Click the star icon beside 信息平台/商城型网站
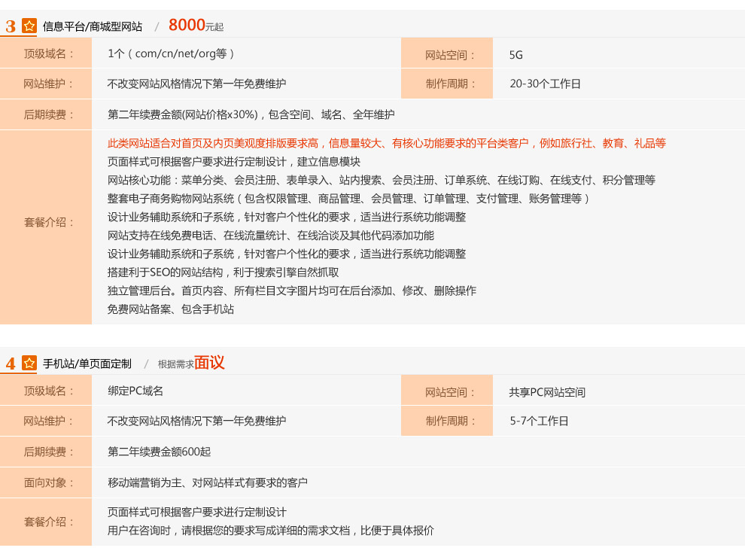Viewport: 745px width, 560px height. (x=29, y=26)
